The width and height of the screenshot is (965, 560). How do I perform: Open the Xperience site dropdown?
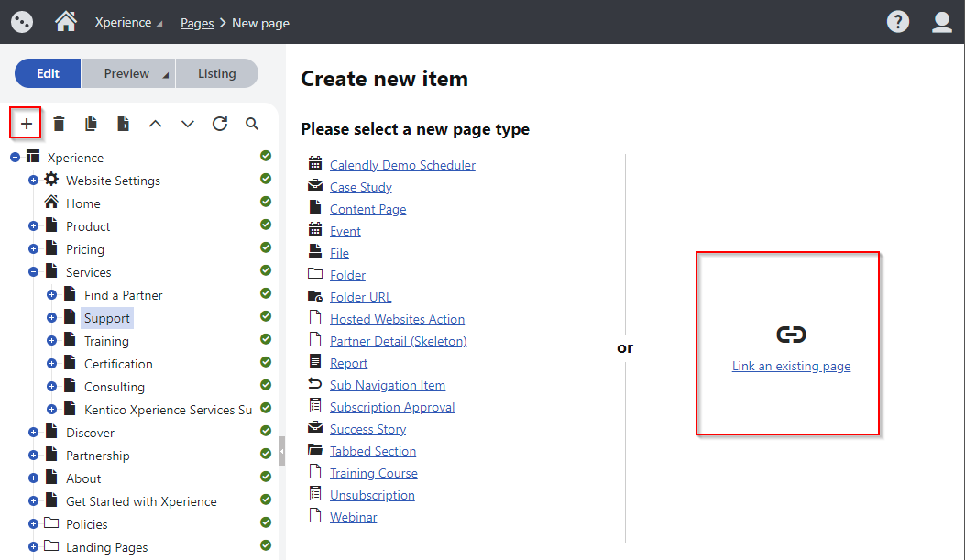tap(128, 23)
